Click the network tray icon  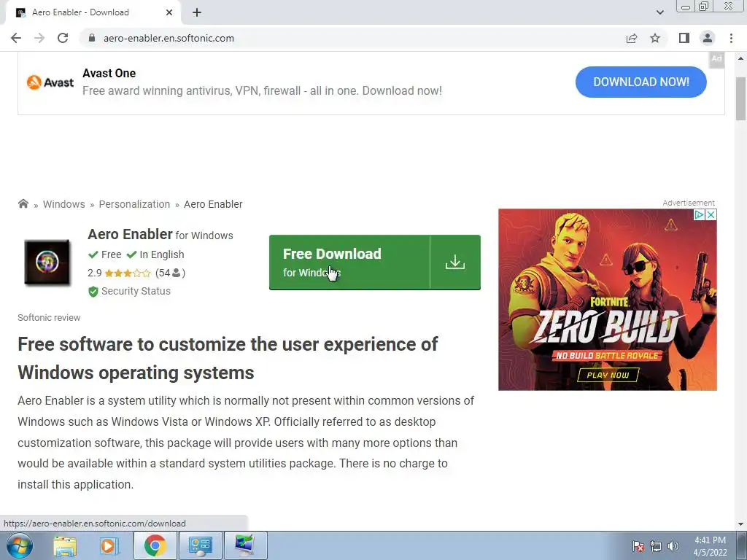click(x=656, y=546)
